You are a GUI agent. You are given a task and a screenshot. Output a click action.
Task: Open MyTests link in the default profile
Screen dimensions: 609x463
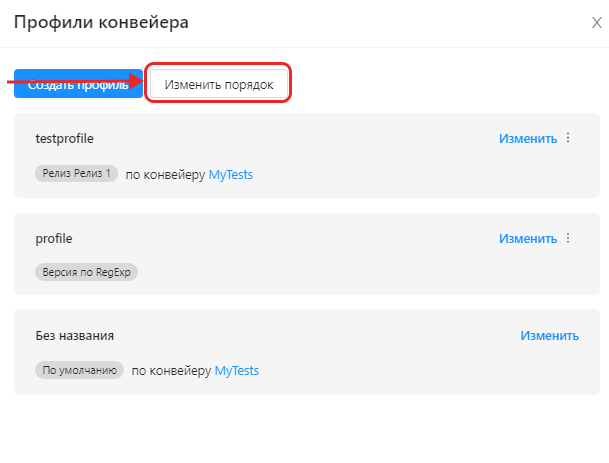(236, 371)
